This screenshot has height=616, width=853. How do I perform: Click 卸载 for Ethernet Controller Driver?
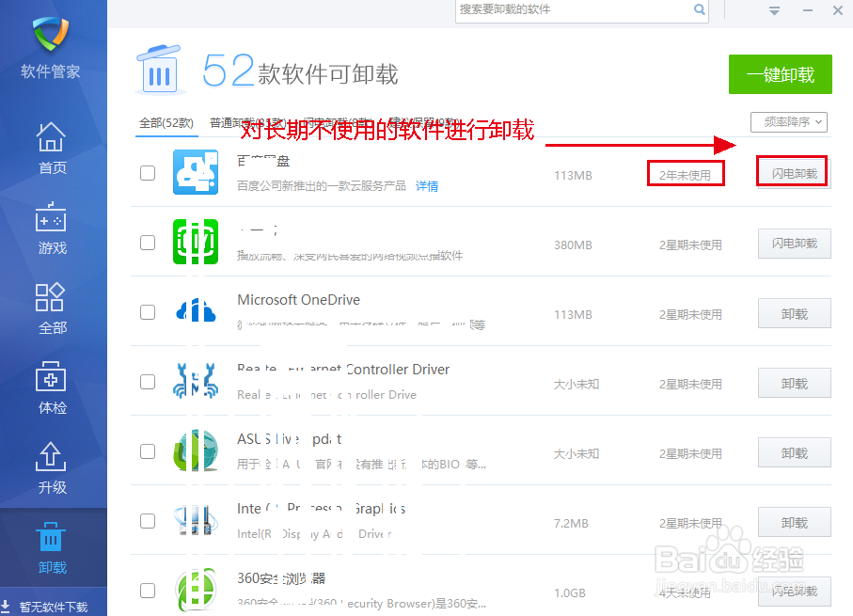pyautogui.click(x=795, y=383)
